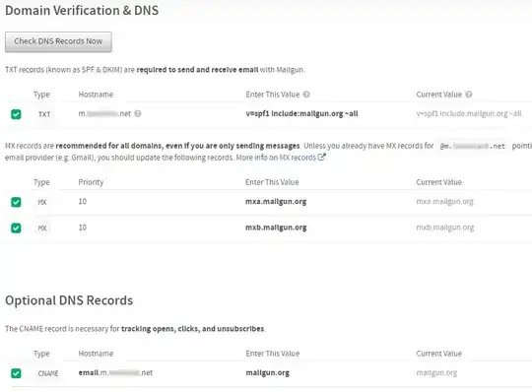532x392 pixels.
Task: Click priority 10 in mxb.mailgun.org row
Action: click(x=83, y=228)
